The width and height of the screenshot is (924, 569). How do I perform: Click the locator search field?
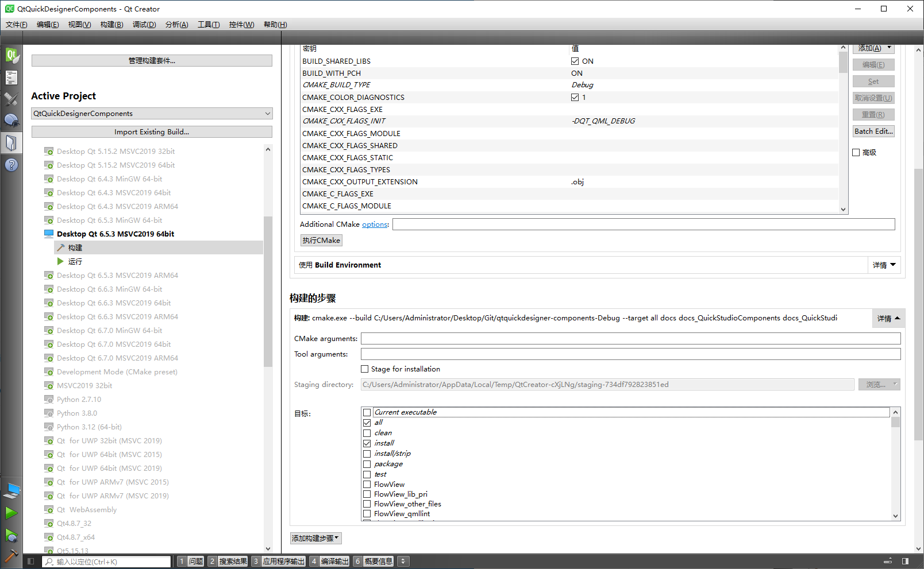[x=107, y=562]
